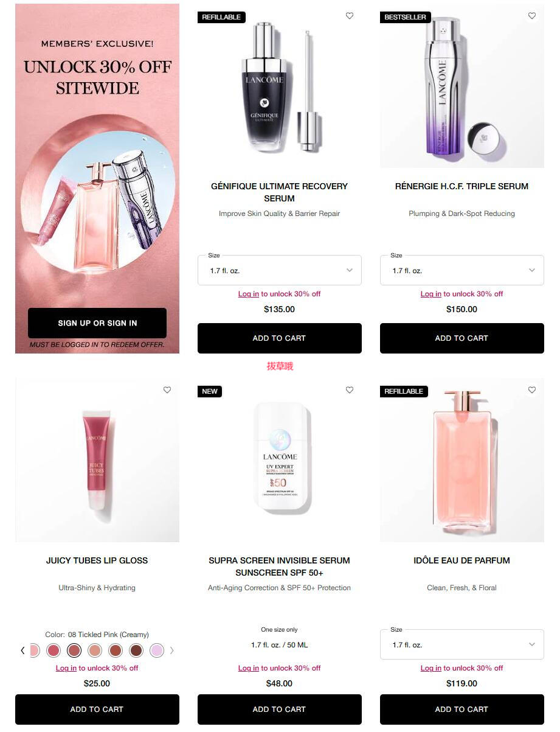The image size is (560, 732).
Task: Open the Supra Screen sunscreen product image
Action: pyautogui.click(x=280, y=460)
